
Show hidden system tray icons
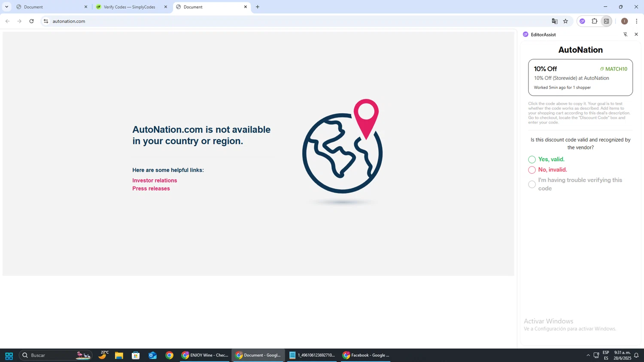[x=588, y=356]
